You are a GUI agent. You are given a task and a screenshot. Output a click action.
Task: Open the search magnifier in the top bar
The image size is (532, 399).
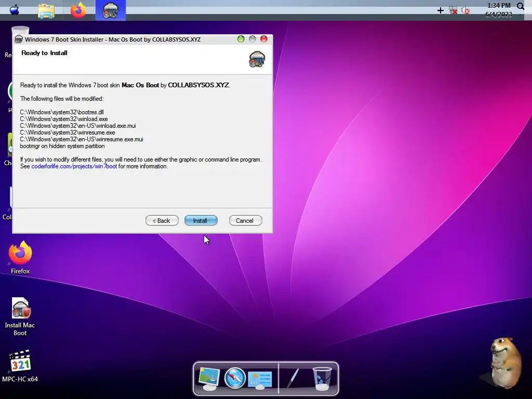521,6
